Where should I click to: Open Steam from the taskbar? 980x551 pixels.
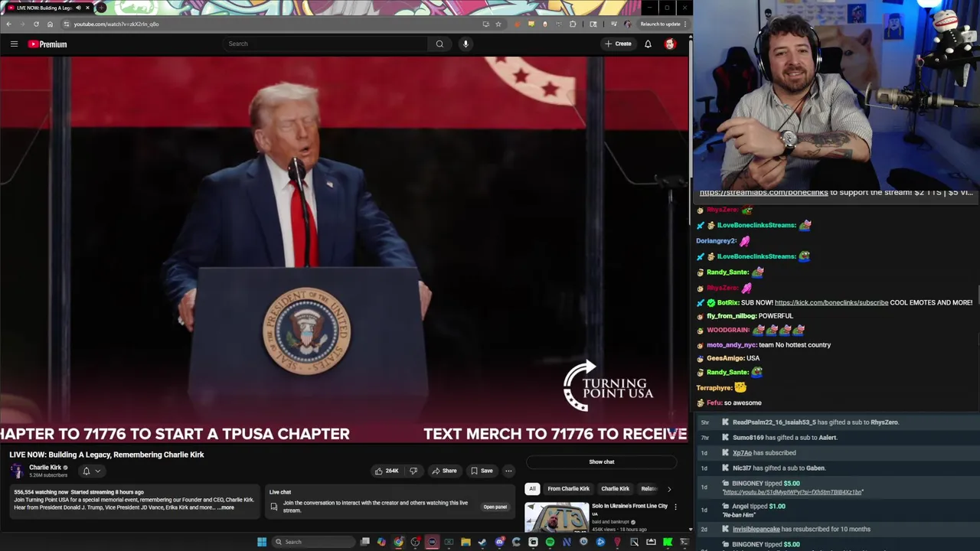(482, 542)
